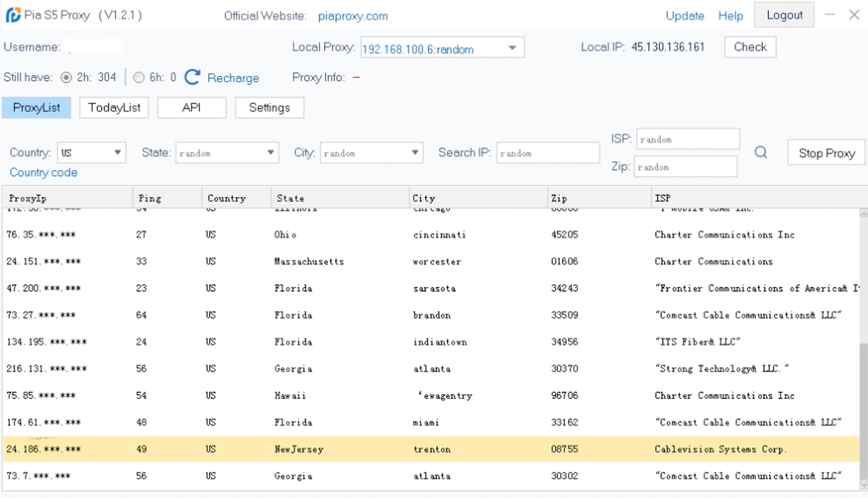Select proxy row 216.131.***.***

(431, 369)
